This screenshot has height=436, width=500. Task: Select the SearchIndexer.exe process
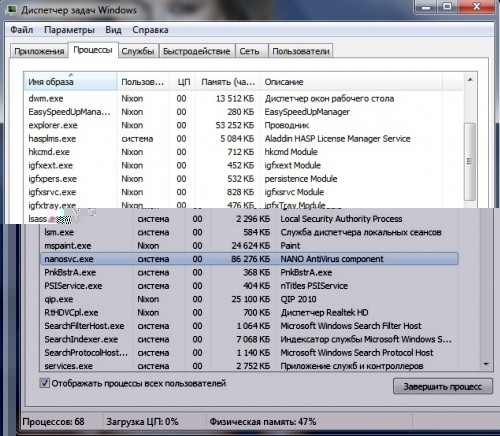tap(249, 339)
